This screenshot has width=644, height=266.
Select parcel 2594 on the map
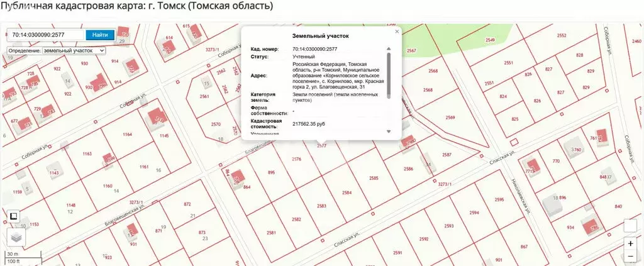pyautogui.click(x=474, y=213)
